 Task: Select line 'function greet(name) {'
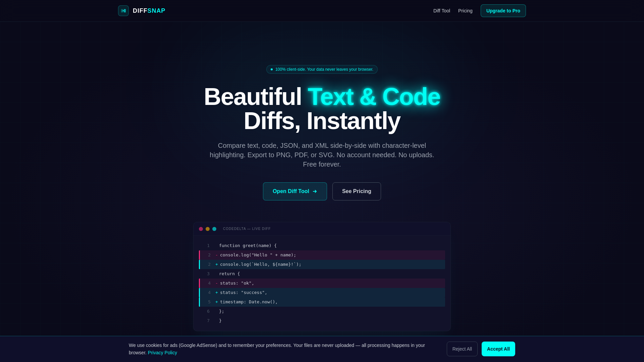322,246
